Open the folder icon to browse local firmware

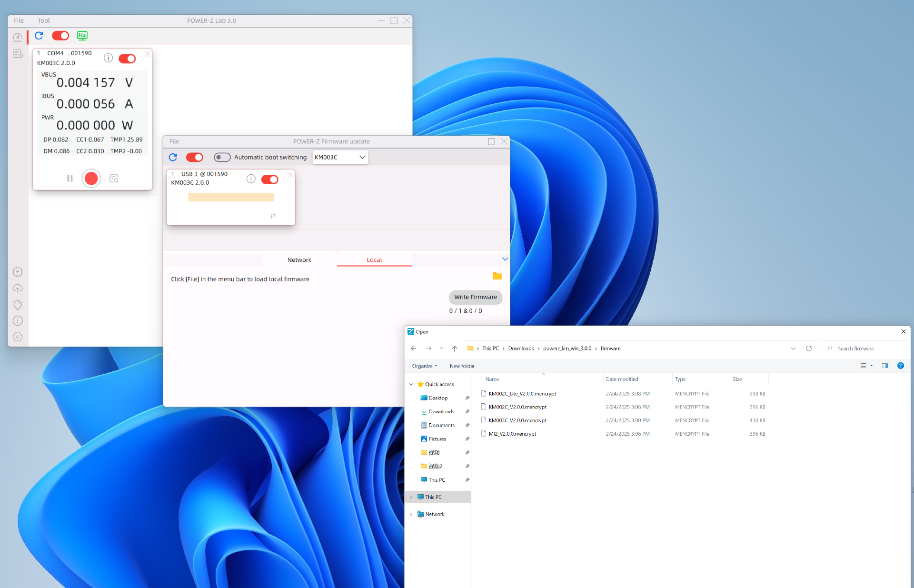point(497,276)
